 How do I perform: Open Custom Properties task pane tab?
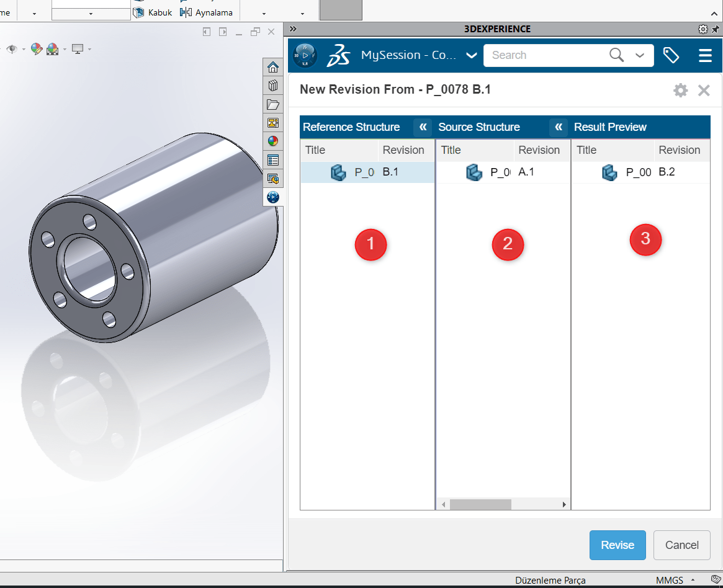273,161
